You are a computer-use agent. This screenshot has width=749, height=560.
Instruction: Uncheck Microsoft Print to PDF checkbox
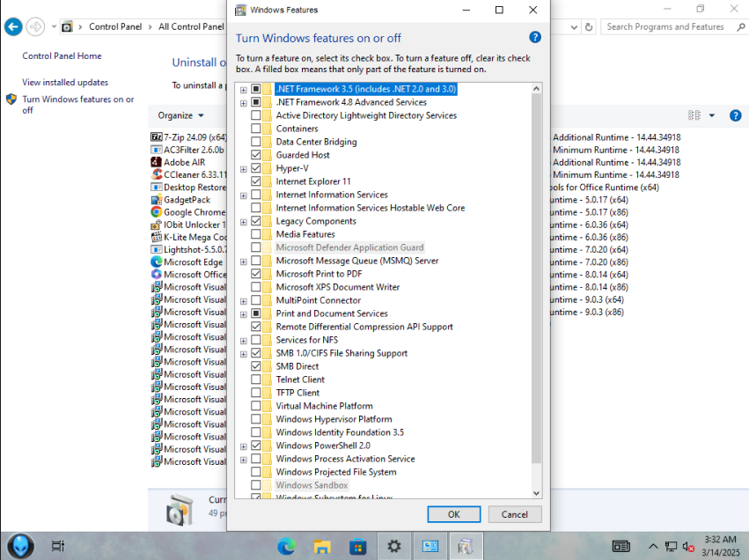(255, 274)
